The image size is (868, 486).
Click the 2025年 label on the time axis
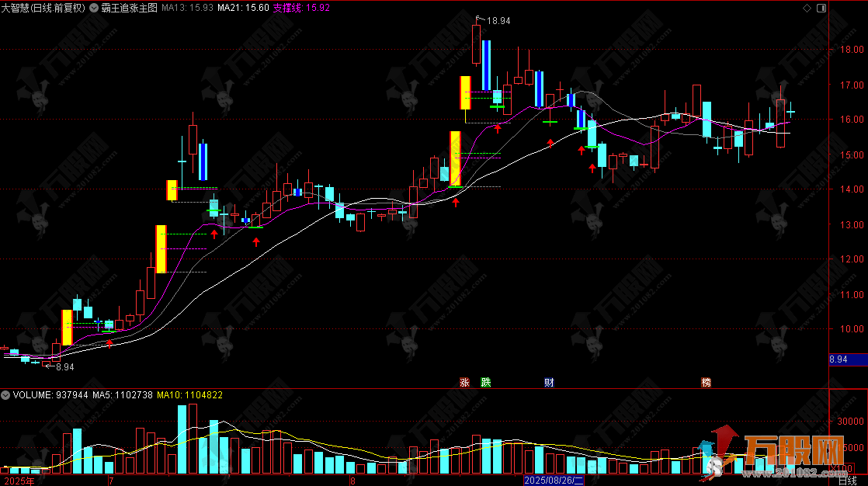(18, 481)
